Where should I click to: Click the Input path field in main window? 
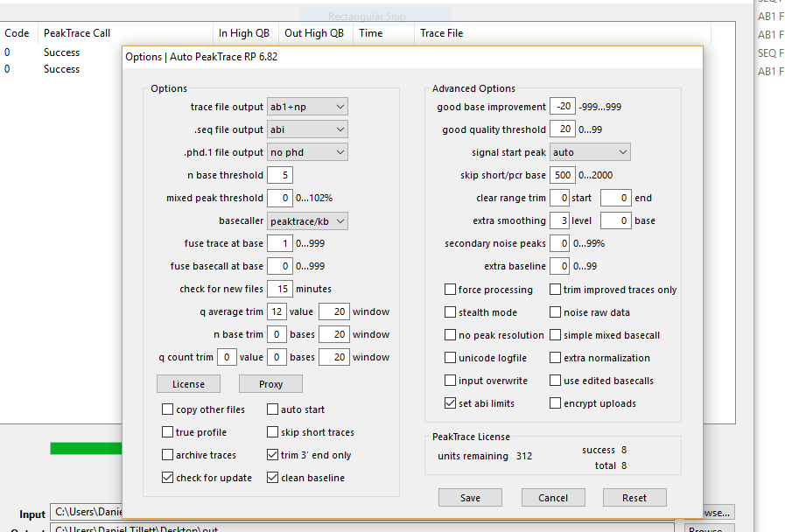click(86, 512)
